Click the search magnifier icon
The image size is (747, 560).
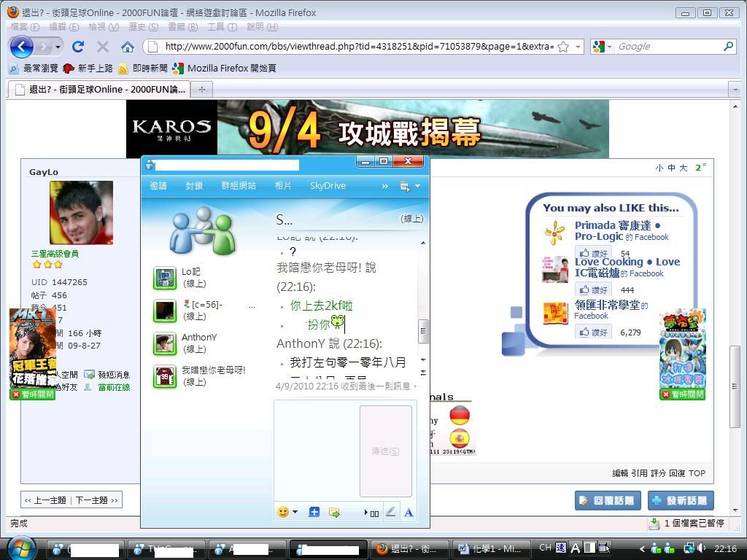(x=728, y=47)
